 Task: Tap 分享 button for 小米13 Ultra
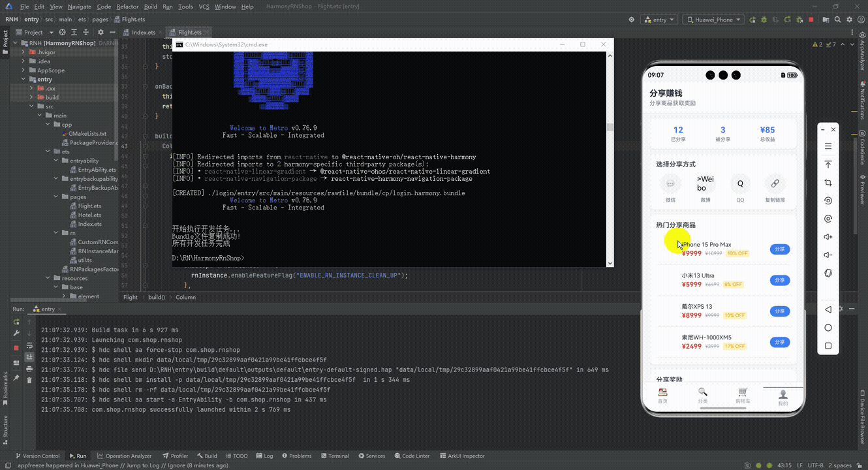(780, 281)
